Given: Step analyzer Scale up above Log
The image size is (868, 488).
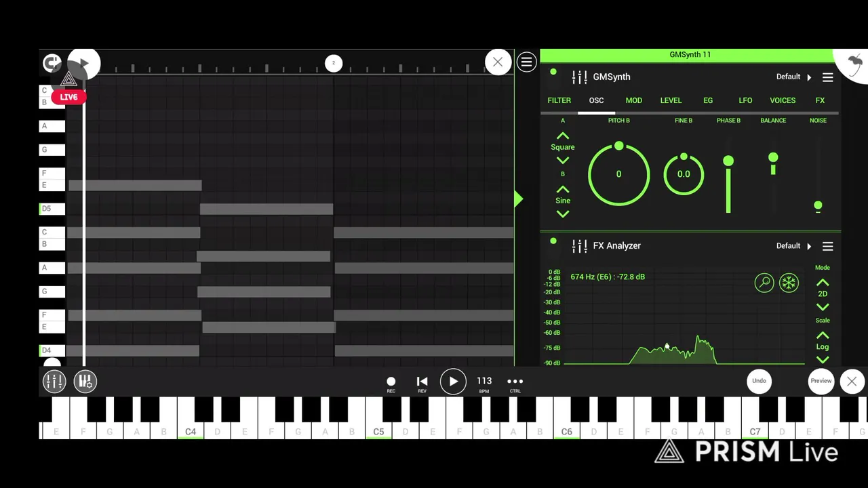Looking at the screenshot, I should coord(823,335).
